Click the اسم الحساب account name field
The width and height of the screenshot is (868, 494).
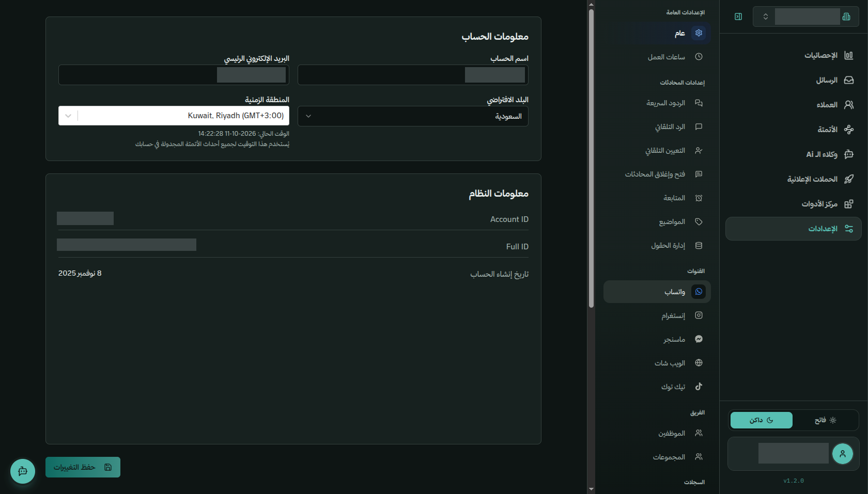[413, 75]
